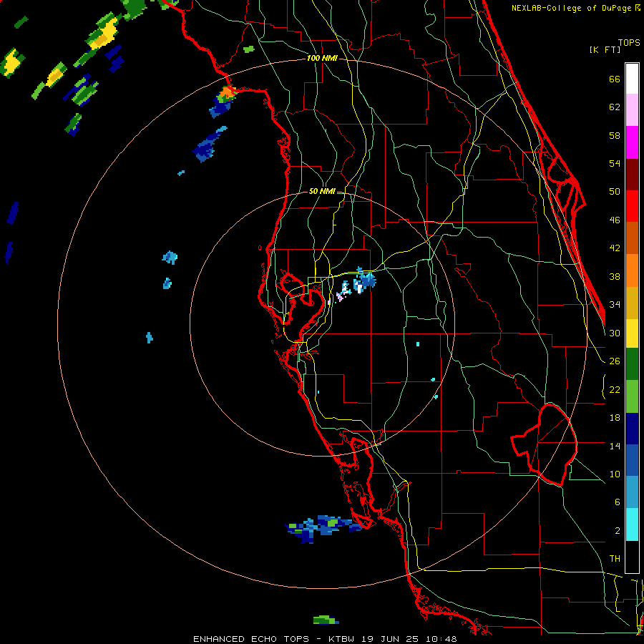Click the 30 value on the legend

(x=615, y=333)
